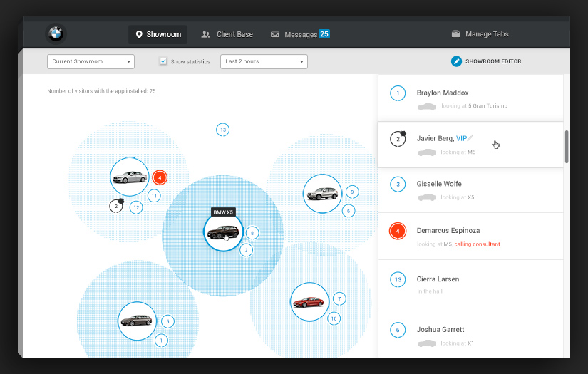This screenshot has height=374, width=588.
Task: Click car icon under Joshua Garrett
Action: (427, 343)
